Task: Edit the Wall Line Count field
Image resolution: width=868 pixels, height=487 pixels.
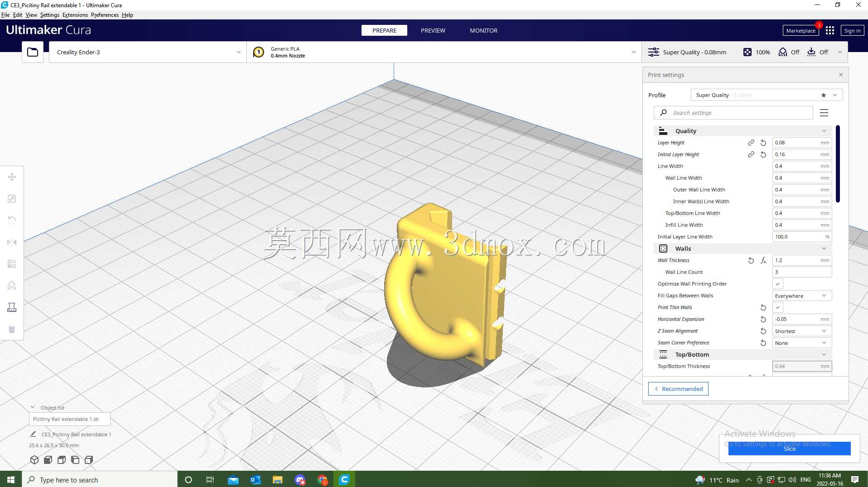Action: 802,272
